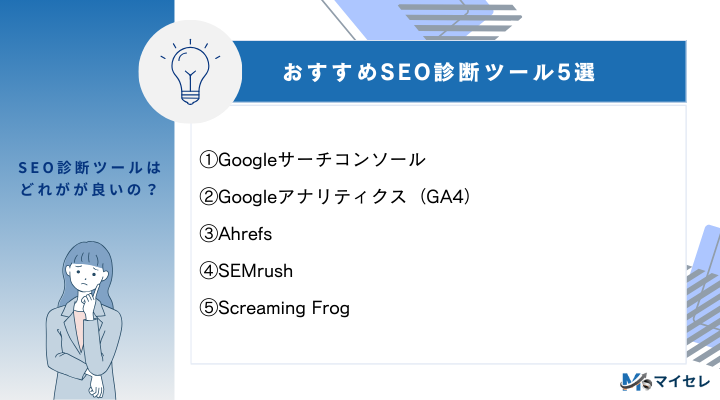Click the おすすめSEO診断ツール5選 title banner
Screen dimensions: 720x400
point(442,73)
